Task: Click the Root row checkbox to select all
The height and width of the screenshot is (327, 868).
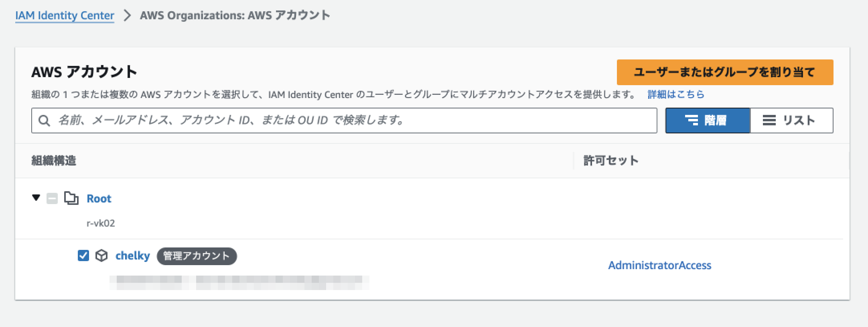Action: [x=53, y=198]
